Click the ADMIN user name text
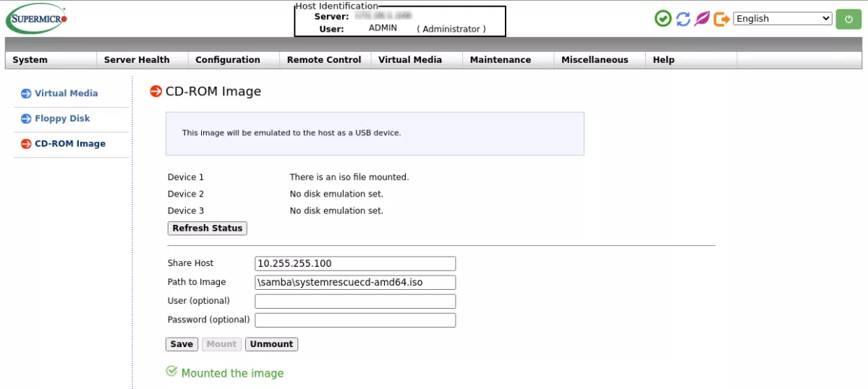 pos(383,28)
